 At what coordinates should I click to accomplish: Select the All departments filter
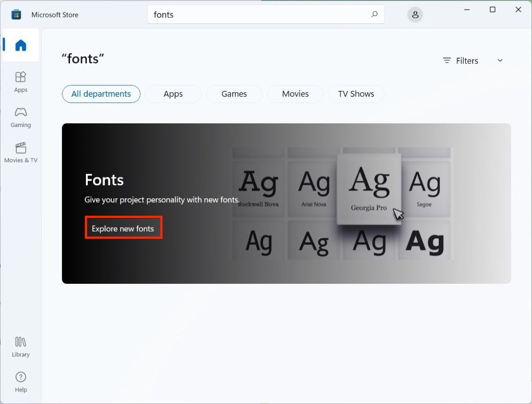click(101, 94)
